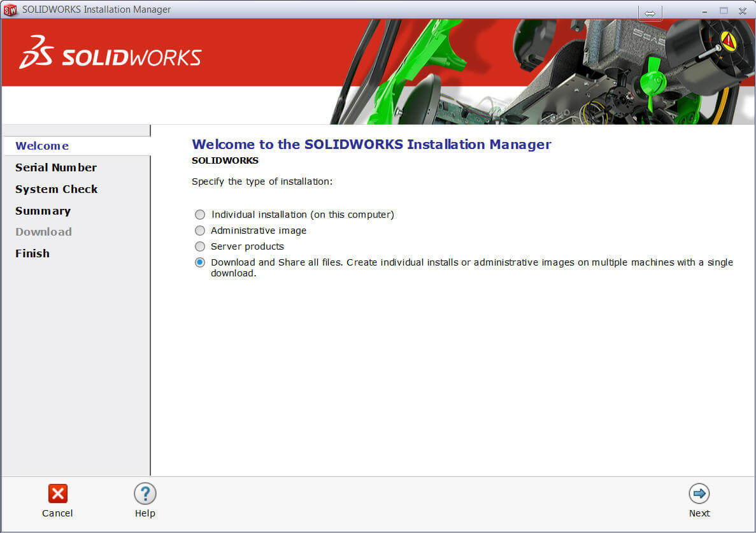This screenshot has height=533, width=756.
Task: Click the SolidWorks cube icon in title bar
Action: [x=11, y=9]
